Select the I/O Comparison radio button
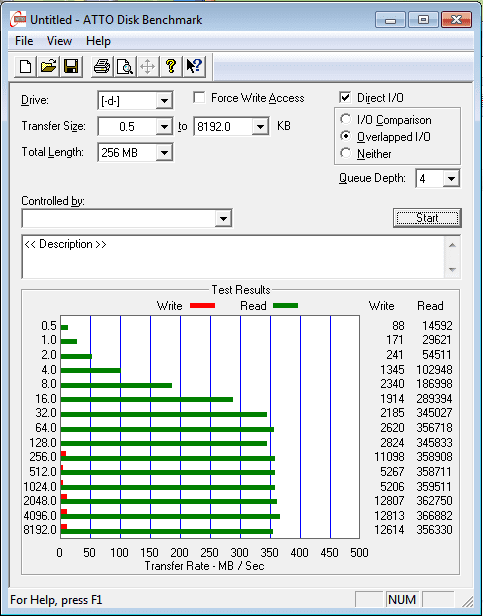This screenshot has width=483, height=616. click(345, 119)
